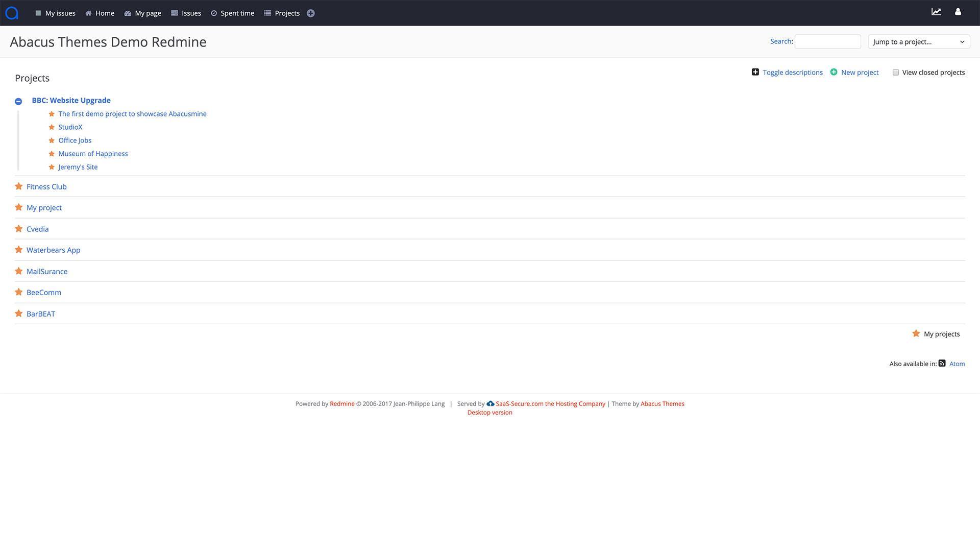Screen dimensions: 980x552
Task: Open the Museum of Happiness subproject
Action: [93, 154]
